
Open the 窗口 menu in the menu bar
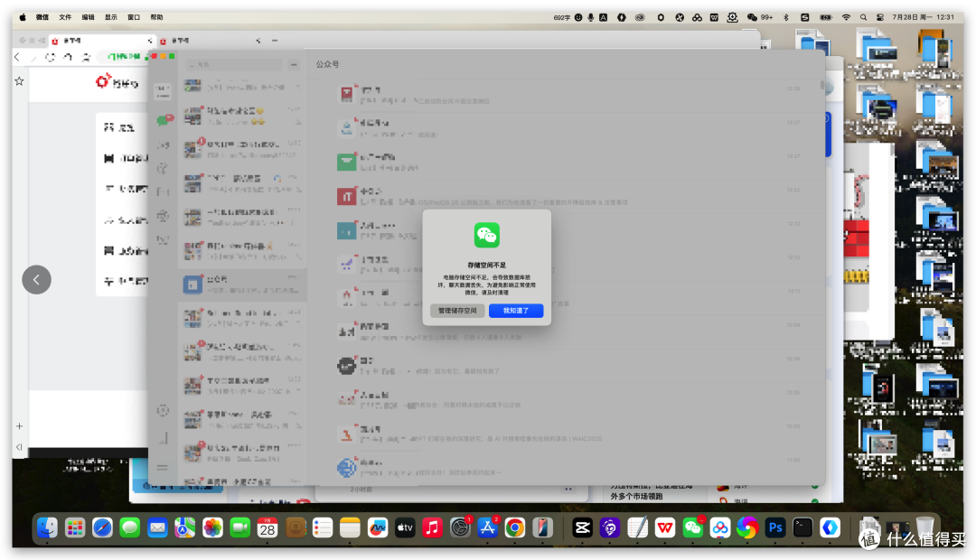tap(134, 17)
